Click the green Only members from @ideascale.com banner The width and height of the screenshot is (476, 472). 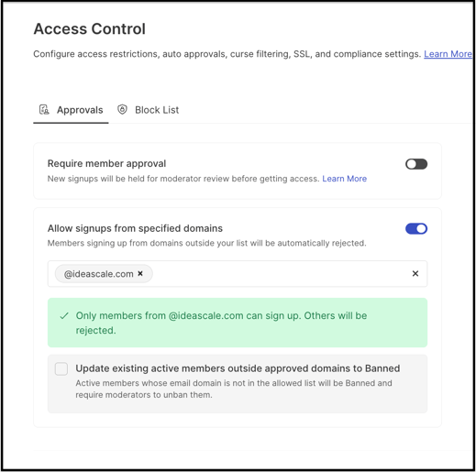238,323
